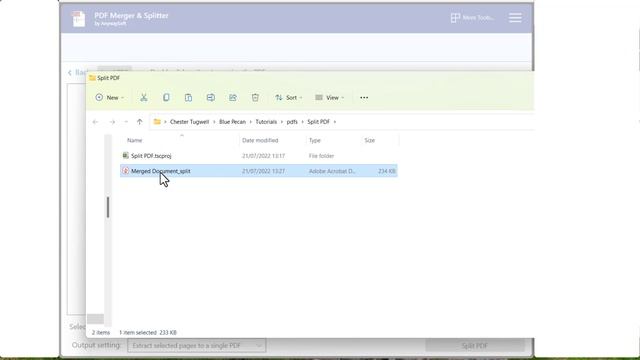The height and width of the screenshot is (360, 640).
Task: Click the Paste clipboard icon
Action: 188,98
